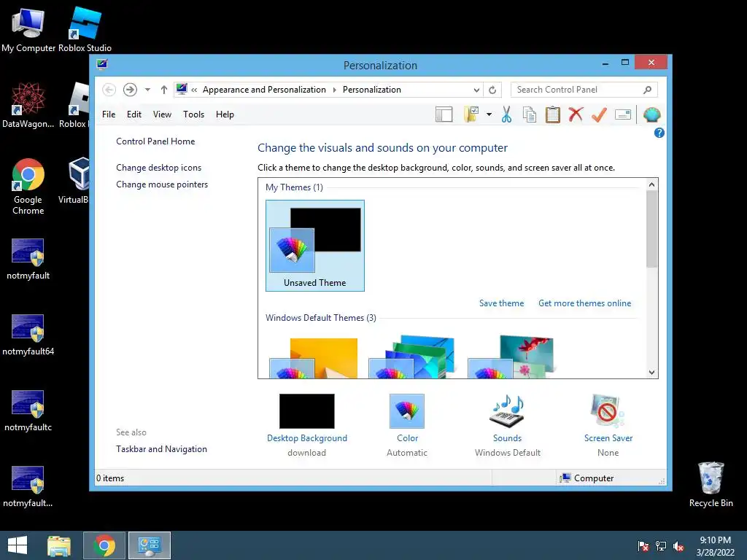Click the Paste clipboard toolbar icon

(553, 114)
